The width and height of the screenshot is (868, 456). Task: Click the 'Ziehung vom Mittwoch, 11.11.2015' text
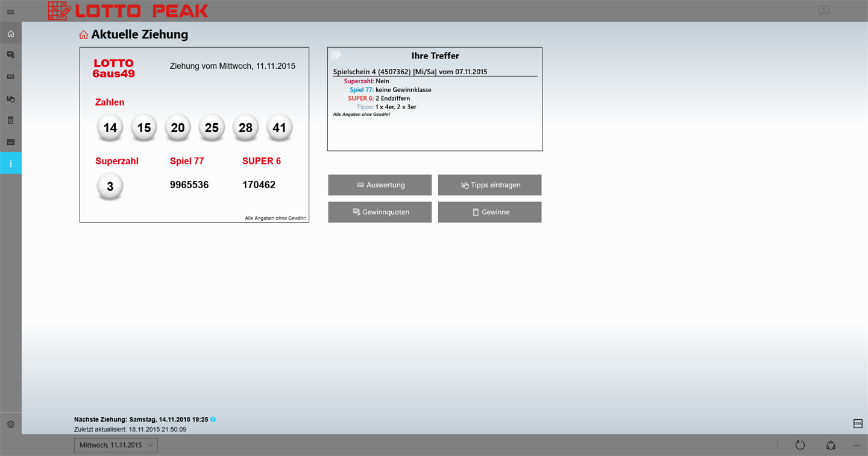coord(233,66)
